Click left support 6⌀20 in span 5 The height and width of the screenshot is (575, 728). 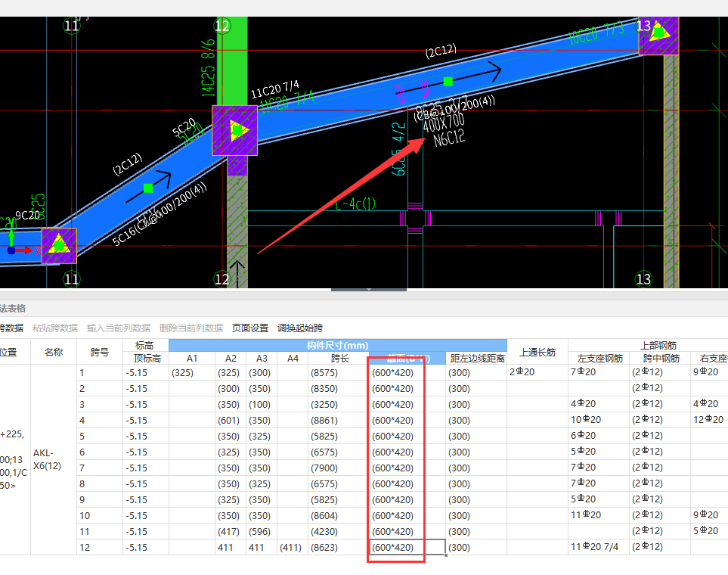(599, 436)
